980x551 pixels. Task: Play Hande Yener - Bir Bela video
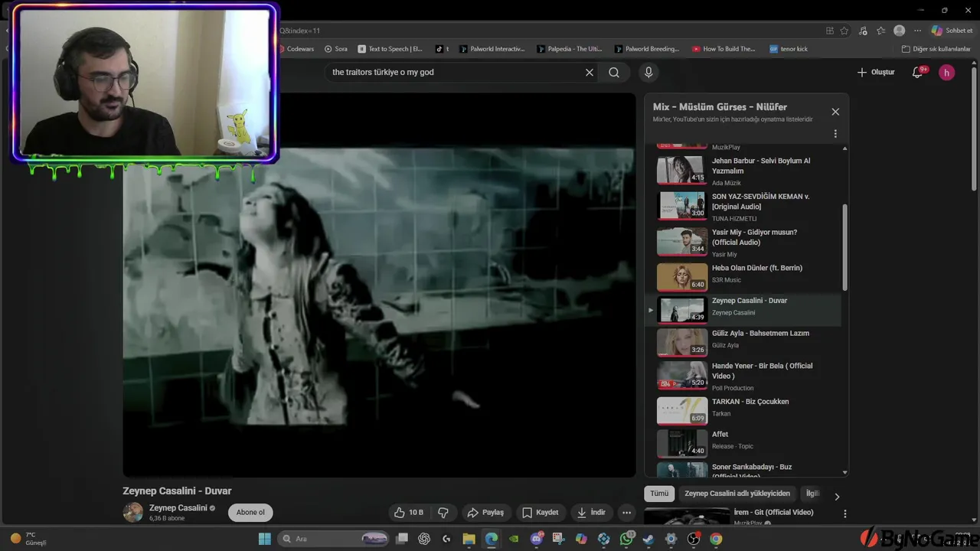tap(743, 375)
